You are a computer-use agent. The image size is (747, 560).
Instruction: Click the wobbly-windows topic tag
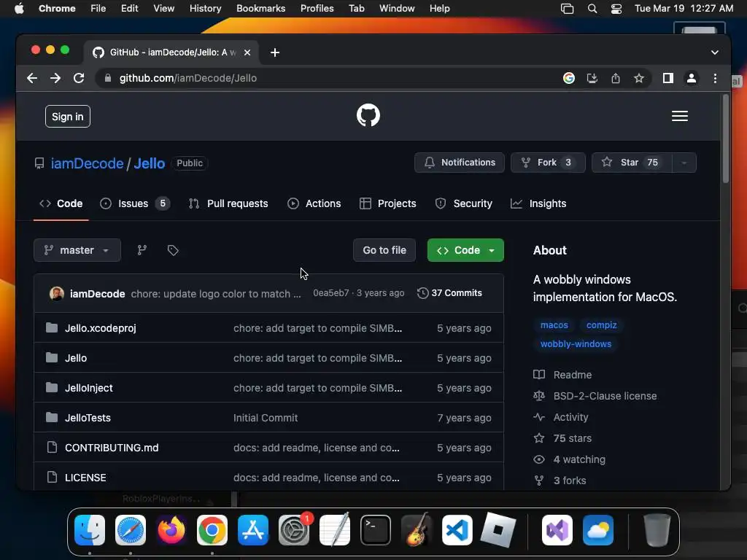pyautogui.click(x=576, y=344)
